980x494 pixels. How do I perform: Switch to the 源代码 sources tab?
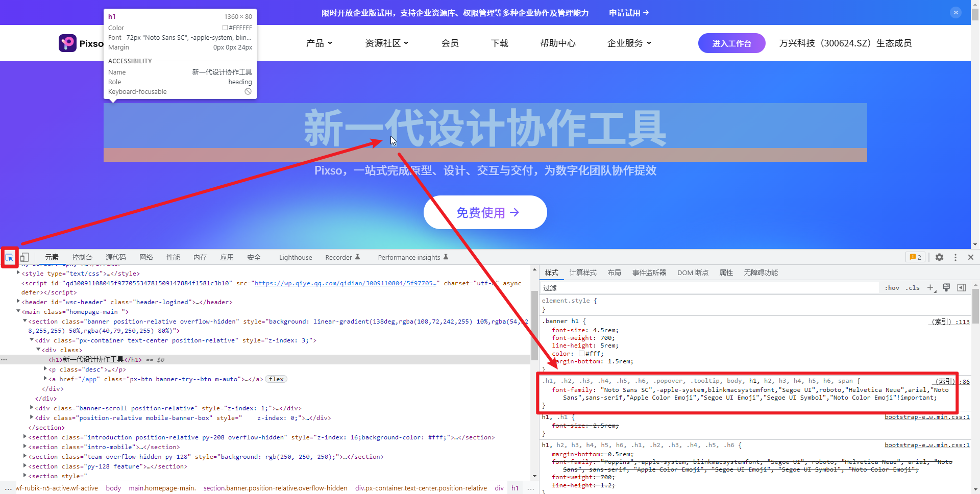(116, 257)
